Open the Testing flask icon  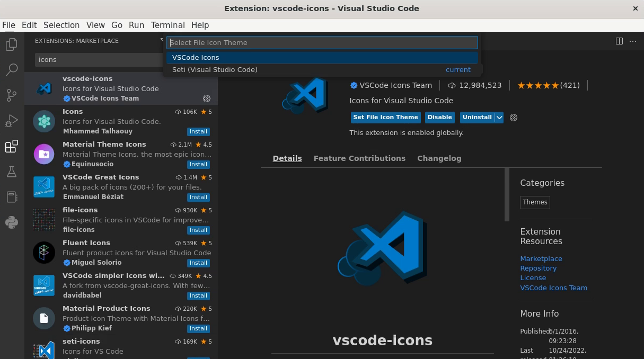click(x=12, y=172)
